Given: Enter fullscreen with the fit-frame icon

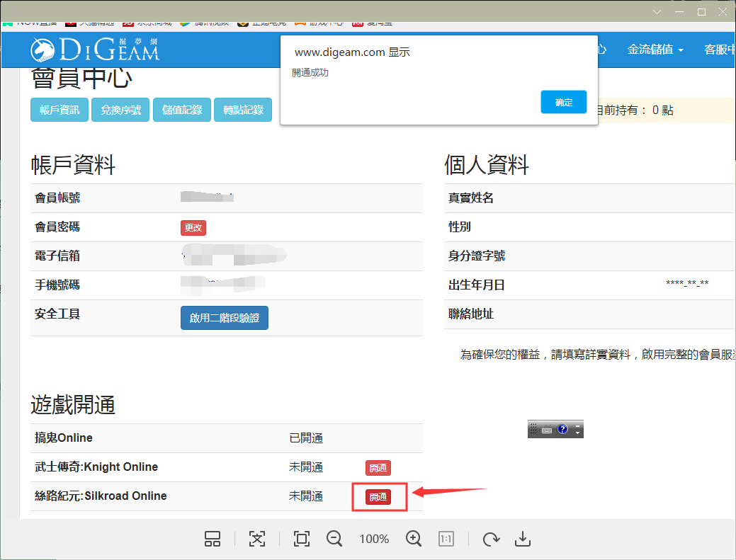Looking at the screenshot, I should (x=302, y=539).
